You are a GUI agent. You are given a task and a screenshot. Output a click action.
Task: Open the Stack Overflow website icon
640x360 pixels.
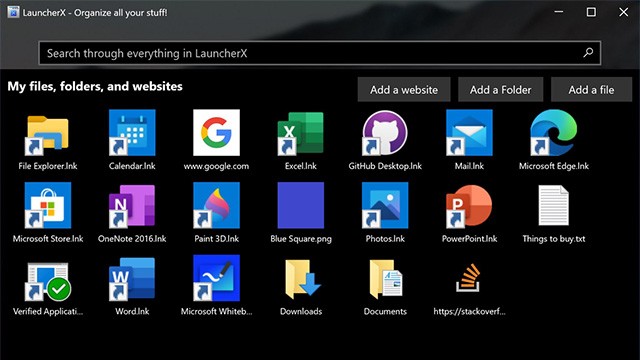[469, 278]
